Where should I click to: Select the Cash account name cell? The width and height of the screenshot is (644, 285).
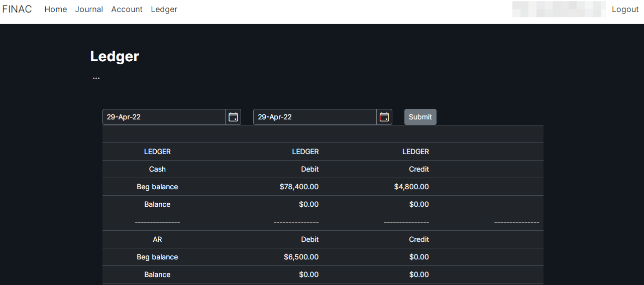[x=157, y=169]
